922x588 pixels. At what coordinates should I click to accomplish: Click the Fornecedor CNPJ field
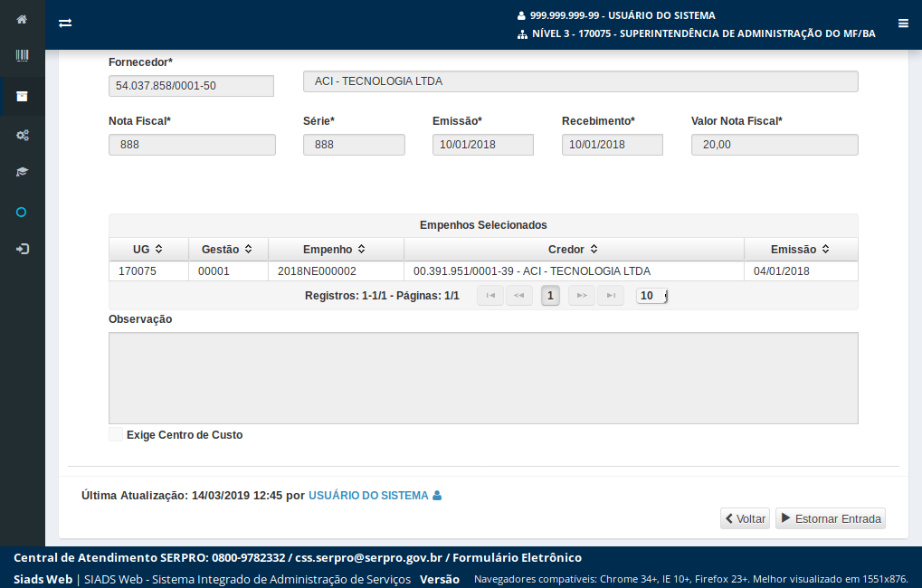pyautogui.click(x=191, y=86)
